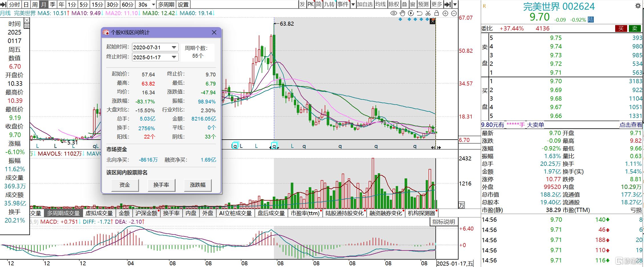
Task: Click the 叠 overlay icon
Action: [405, 4]
